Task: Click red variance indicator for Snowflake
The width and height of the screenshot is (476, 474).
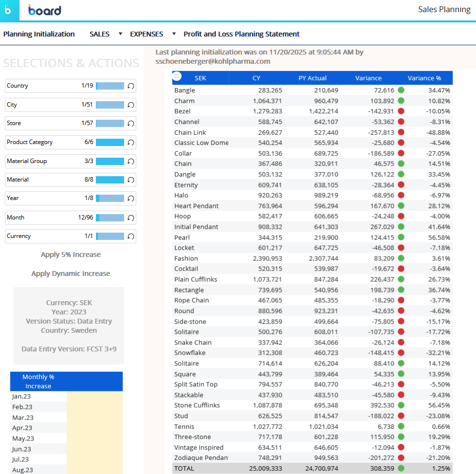Action: pyautogui.click(x=401, y=353)
